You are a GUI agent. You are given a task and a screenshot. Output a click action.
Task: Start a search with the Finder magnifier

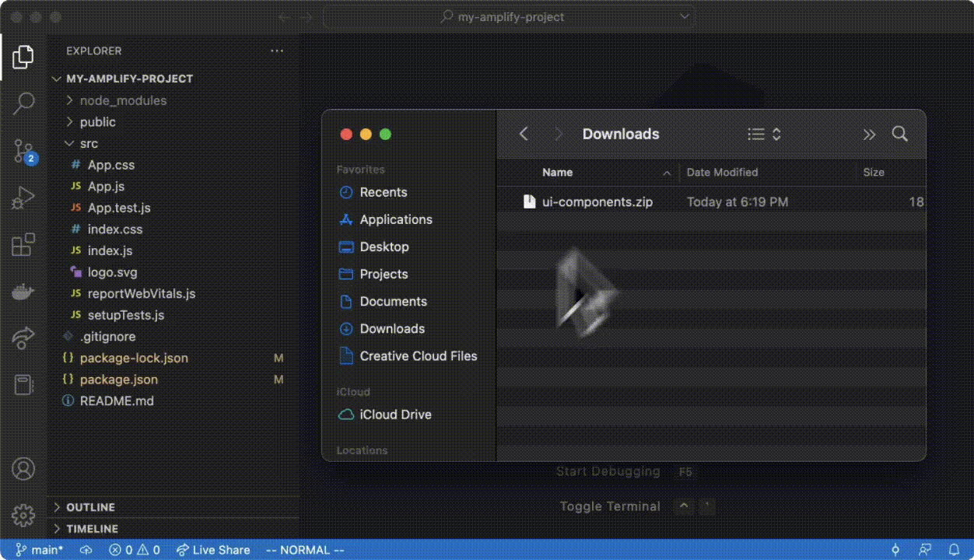(x=900, y=134)
